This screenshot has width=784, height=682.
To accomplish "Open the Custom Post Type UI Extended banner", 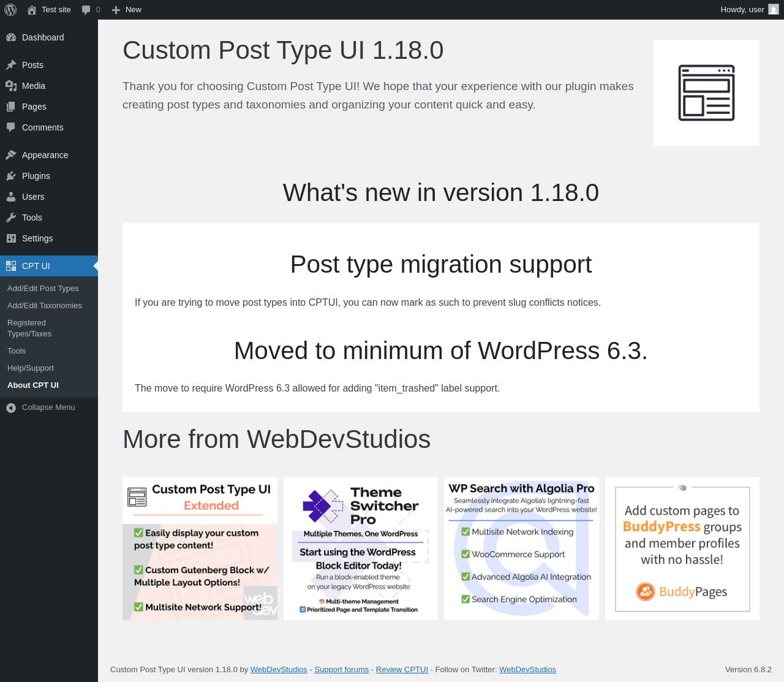I will tap(200, 548).
